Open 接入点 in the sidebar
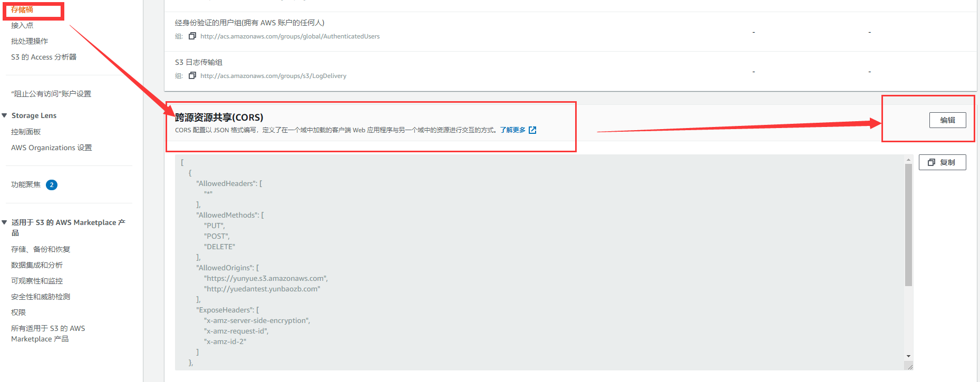 click(x=22, y=25)
